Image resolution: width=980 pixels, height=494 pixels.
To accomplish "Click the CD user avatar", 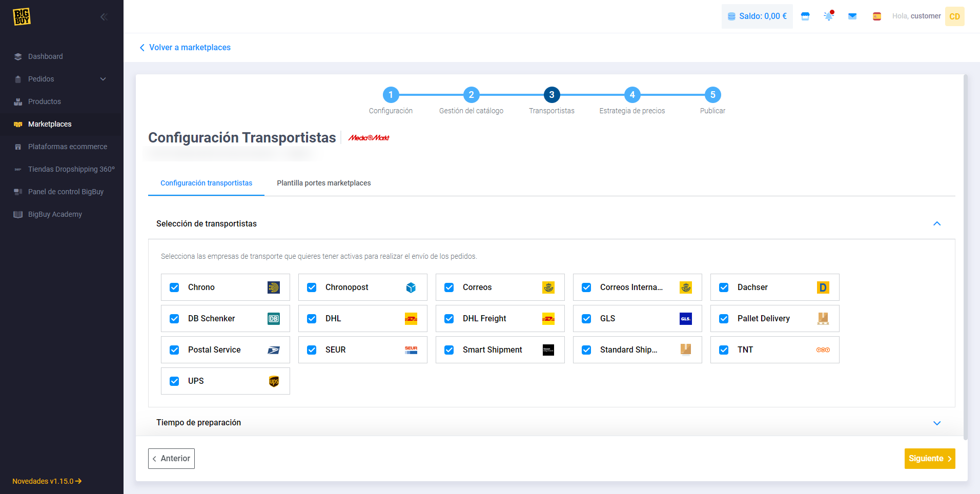I will pos(954,16).
